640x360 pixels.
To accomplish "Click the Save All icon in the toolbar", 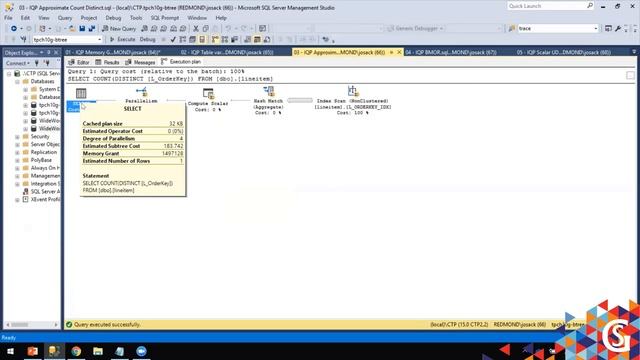I will (92, 29).
